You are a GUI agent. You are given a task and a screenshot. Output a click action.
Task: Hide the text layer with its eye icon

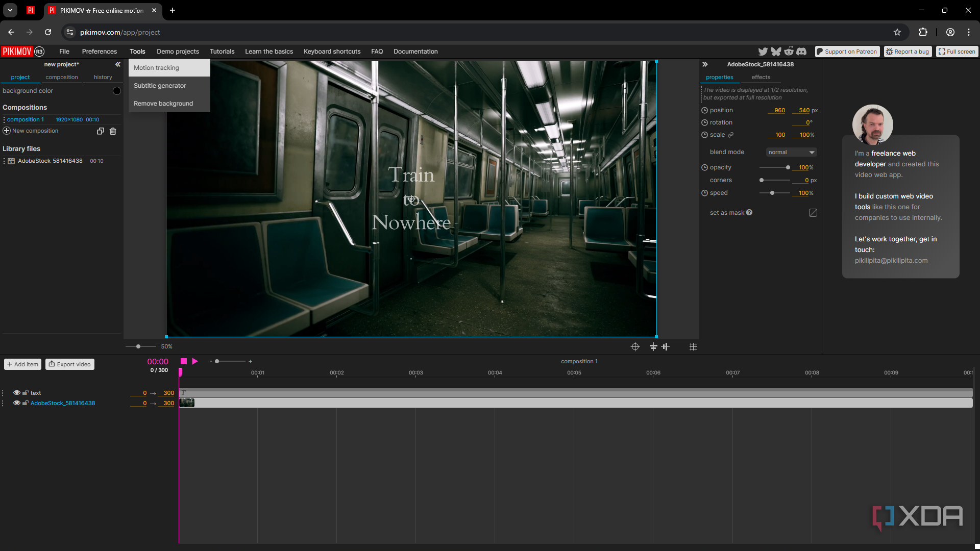(17, 393)
